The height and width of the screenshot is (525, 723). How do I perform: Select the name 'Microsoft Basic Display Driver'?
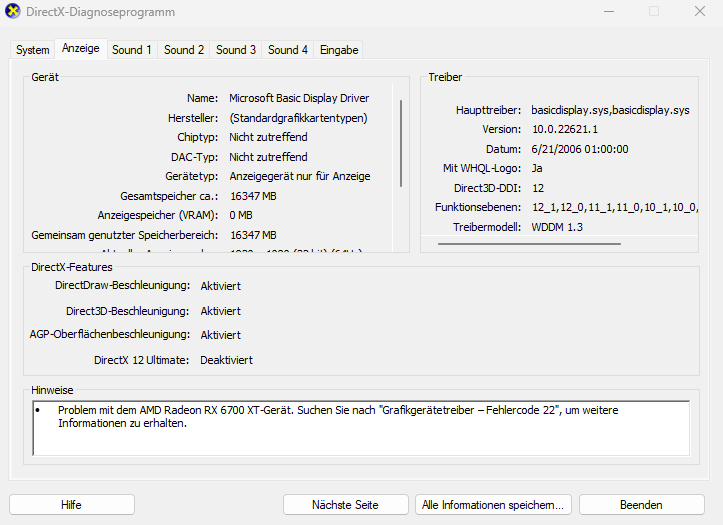[x=299, y=98]
